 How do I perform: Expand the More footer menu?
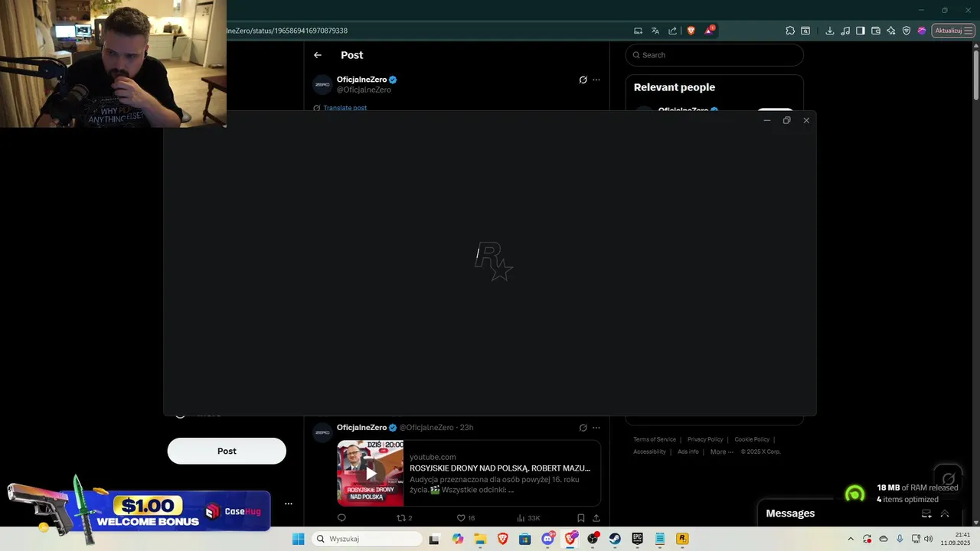[721, 452]
